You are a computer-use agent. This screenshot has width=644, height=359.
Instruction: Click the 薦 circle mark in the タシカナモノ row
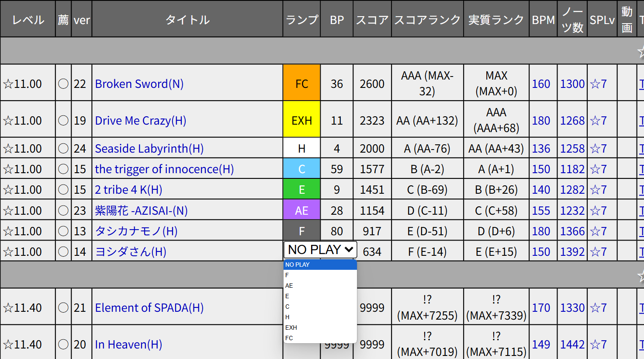click(63, 231)
